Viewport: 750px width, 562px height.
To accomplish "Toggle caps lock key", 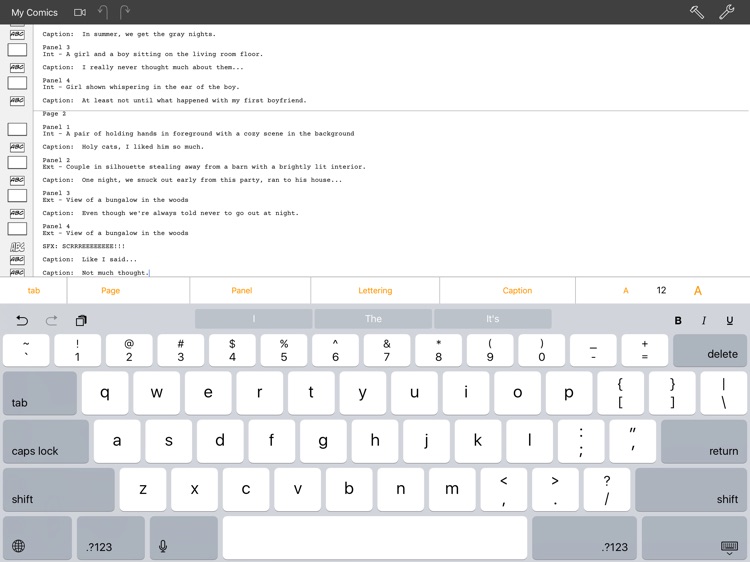I will pyautogui.click(x=46, y=441).
